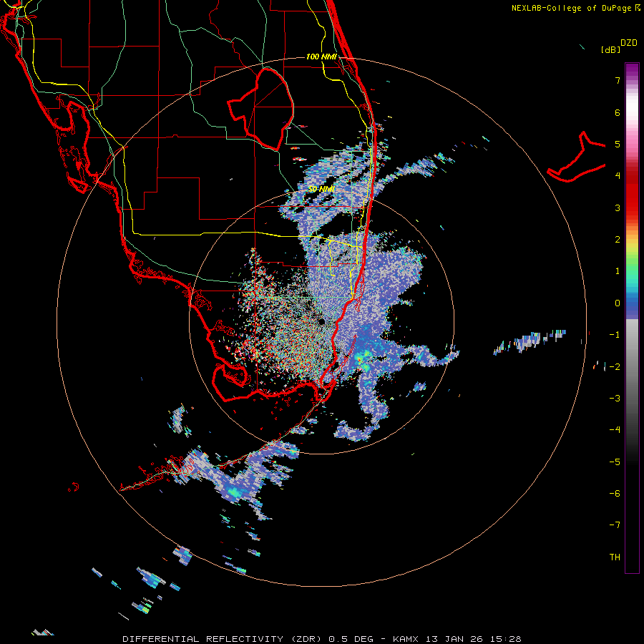Click the -2 dB tick label on scale
644x644 pixels.
coord(615,366)
